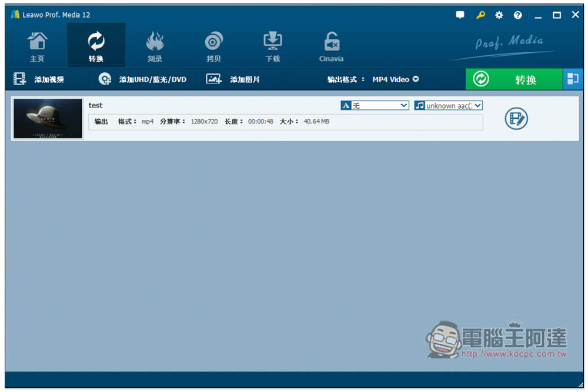Viewport: 588px width, 392px height.
Task: Expand the MP4 Video output format dropdown
Action: (395, 79)
